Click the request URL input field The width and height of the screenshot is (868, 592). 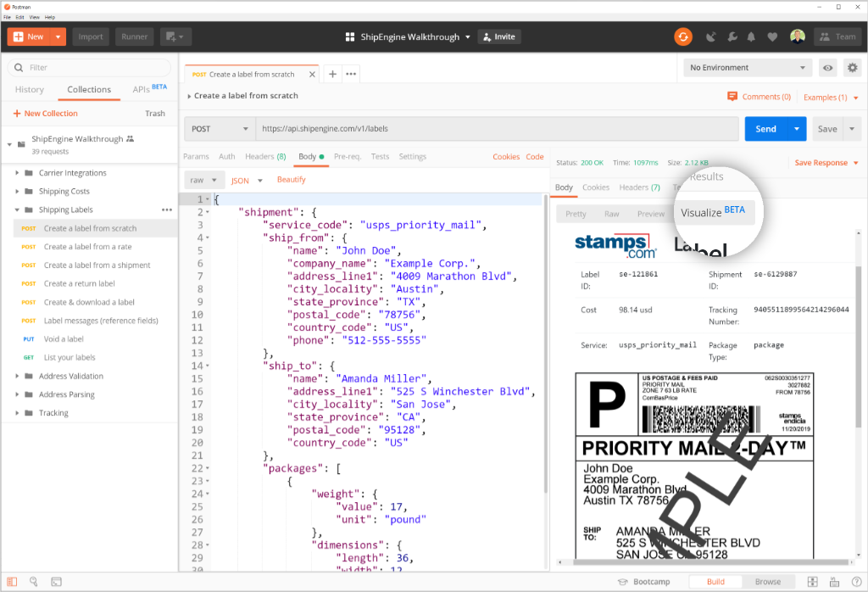496,129
